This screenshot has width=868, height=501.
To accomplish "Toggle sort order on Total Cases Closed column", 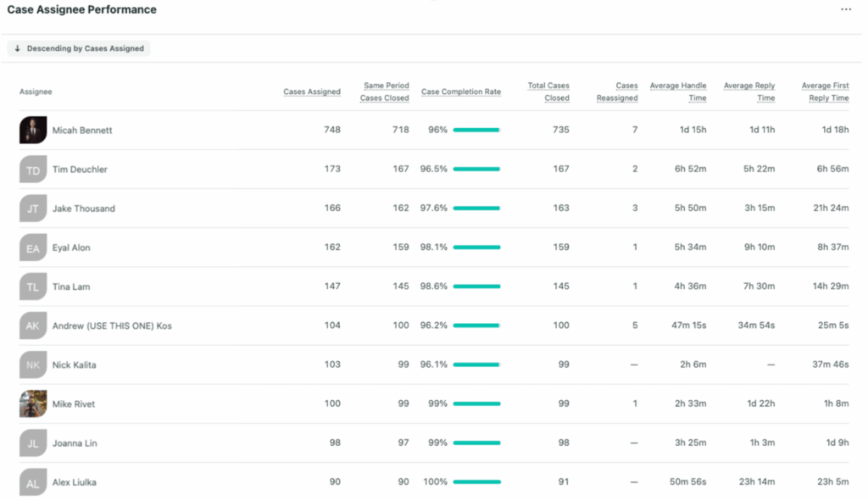I will 548,92.
